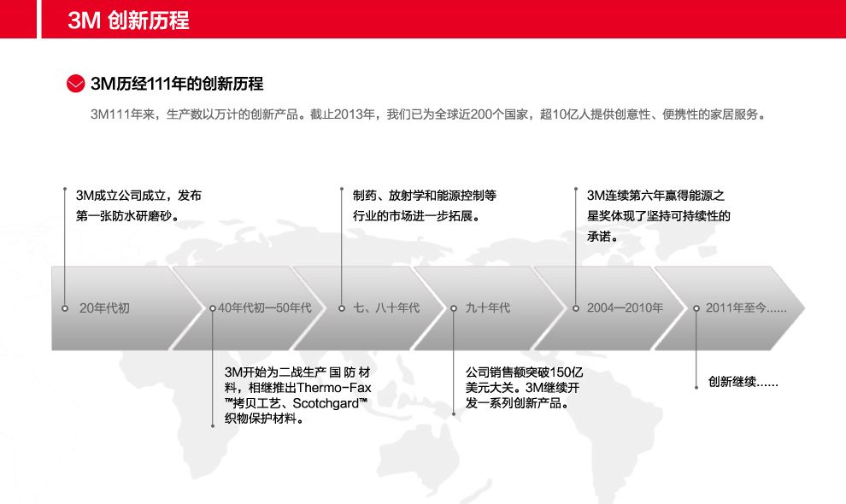Click text 3M开始为二战生产国防材
The image size is (846, 504).
298,372
